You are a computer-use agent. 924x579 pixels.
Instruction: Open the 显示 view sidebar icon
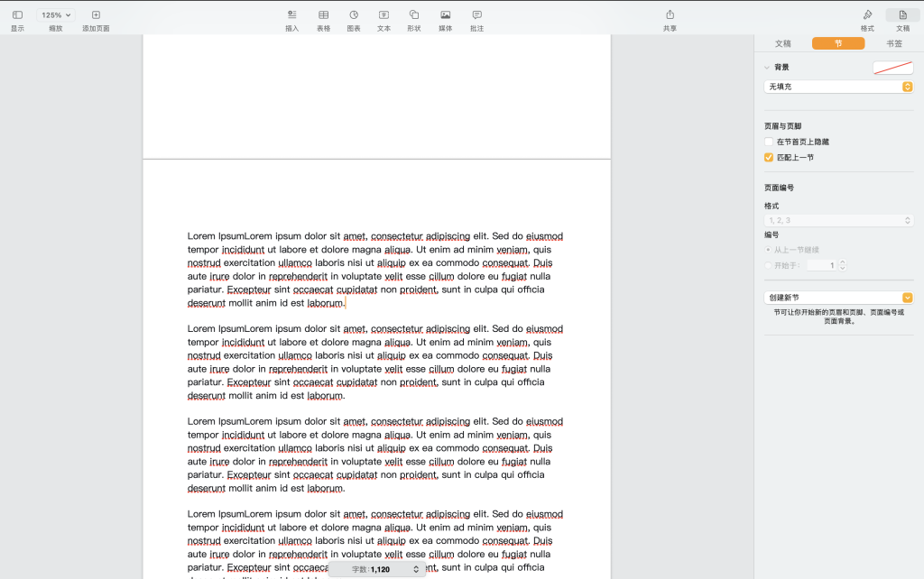coord(18,14)
